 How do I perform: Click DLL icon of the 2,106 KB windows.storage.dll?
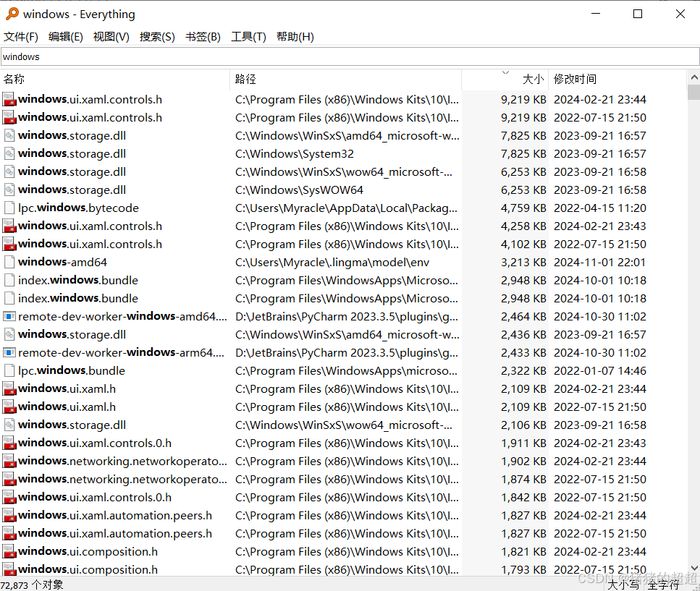[9, 425]
